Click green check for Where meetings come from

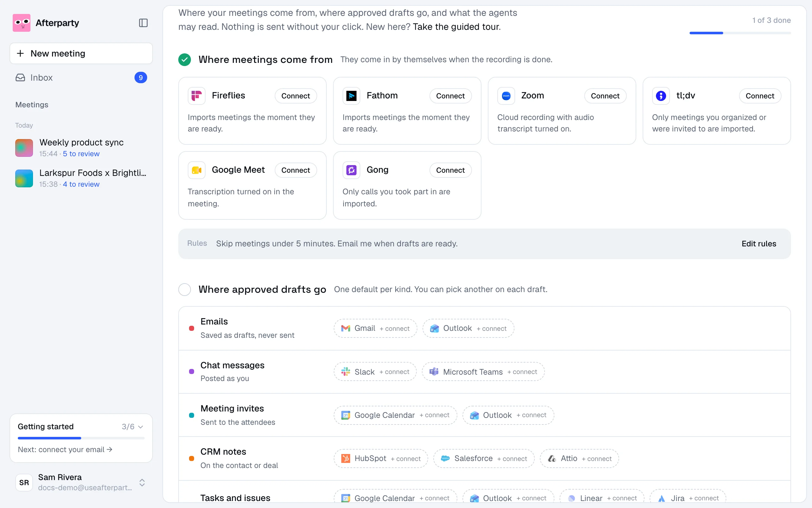(185, 59)
